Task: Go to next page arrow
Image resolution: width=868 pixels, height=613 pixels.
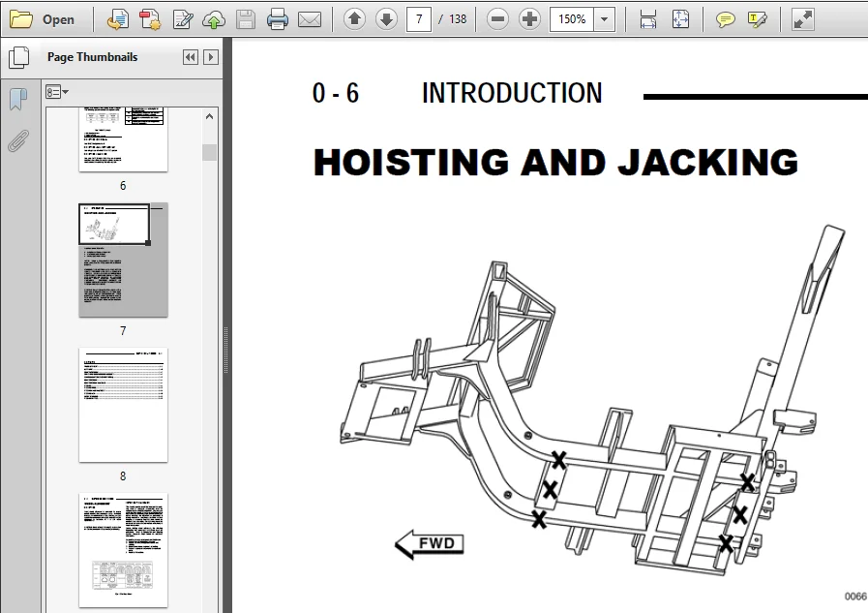Action: pyautogui.click(x=386, y=19)
